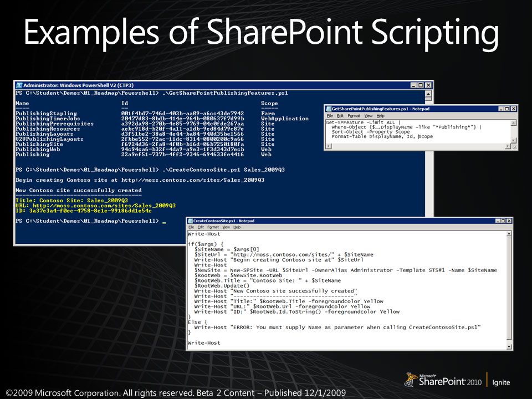Maximize the GetSharePointPublishingFeatures.ps1 Notepad window
The image size is (532, 399).
point(507,109)
